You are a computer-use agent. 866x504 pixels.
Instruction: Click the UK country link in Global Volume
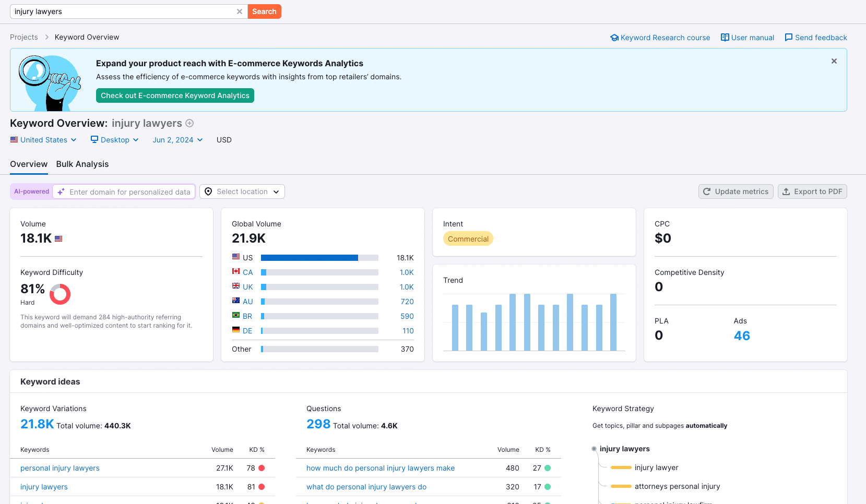(x=247, y=287)
